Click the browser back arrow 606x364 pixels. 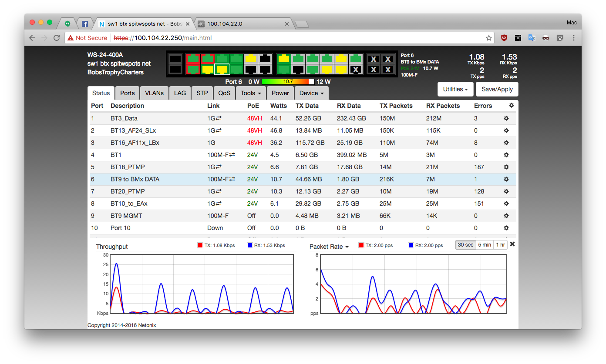(x=32, y=38)
